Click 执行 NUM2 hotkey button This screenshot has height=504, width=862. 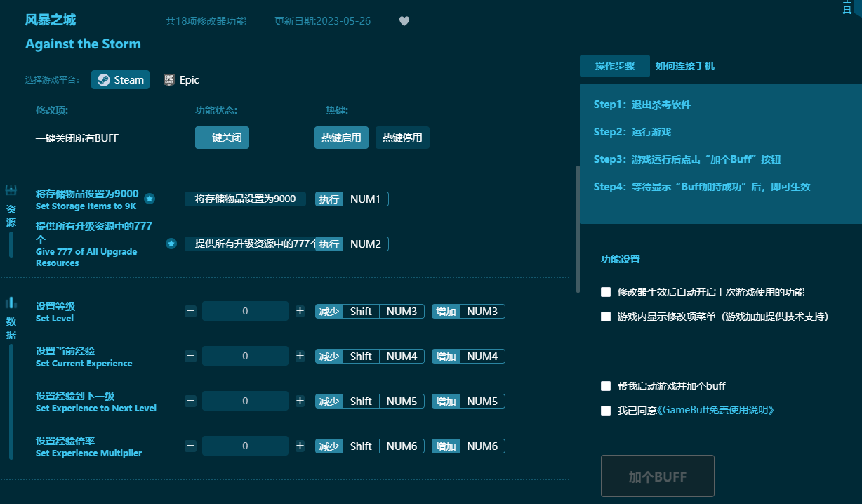352,244
